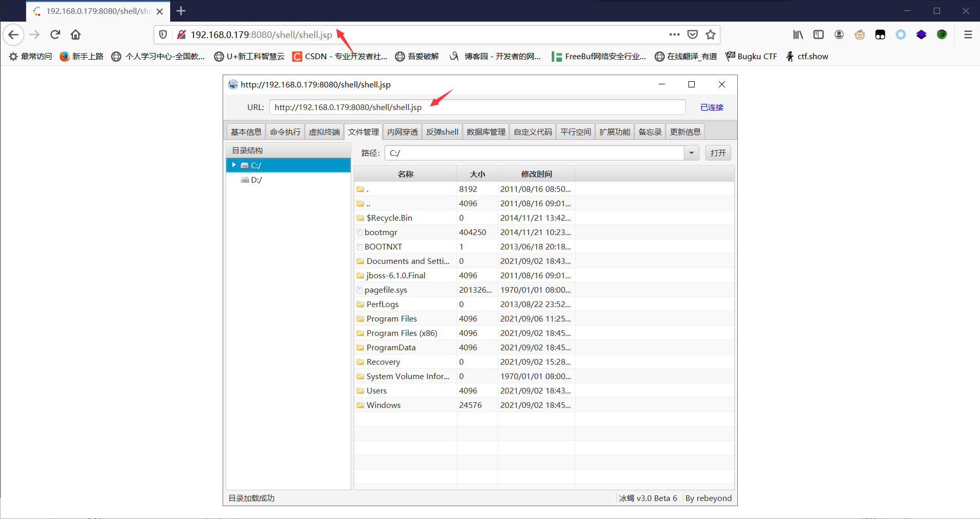Click the $Recycle.Bin folder icon
980x519 pixels.
[x=360, y=218]
